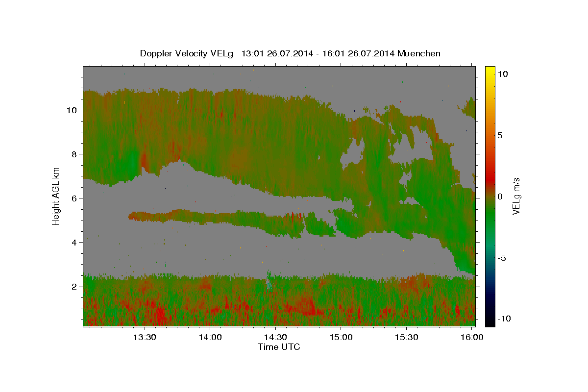Click the '15:00' time axis label
The width and height of the screenshot is (588, 392).
341,337
